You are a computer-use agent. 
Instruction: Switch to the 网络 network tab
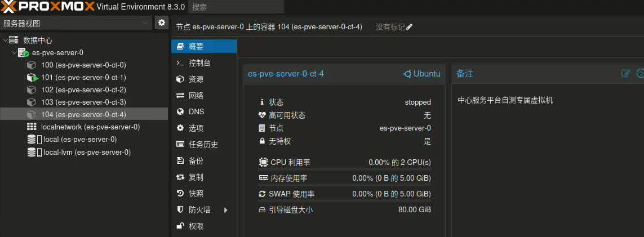196,96
